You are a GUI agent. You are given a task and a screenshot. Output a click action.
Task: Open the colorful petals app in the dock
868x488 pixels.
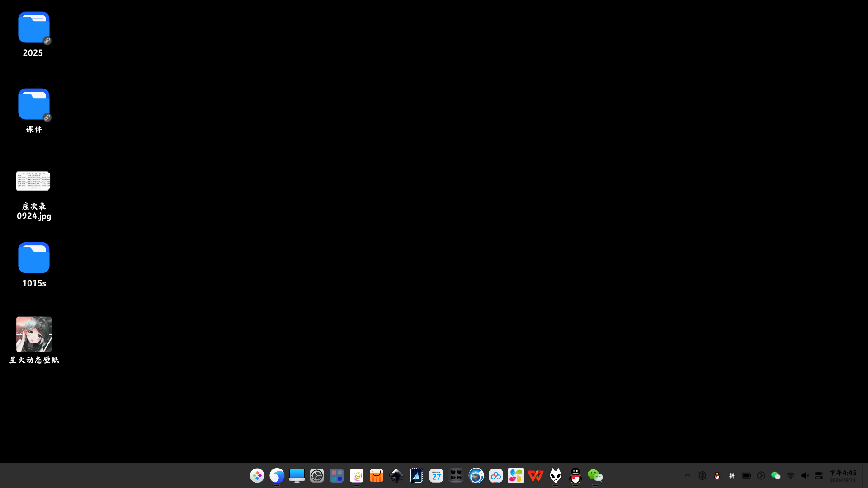click(x=516, y=475)
